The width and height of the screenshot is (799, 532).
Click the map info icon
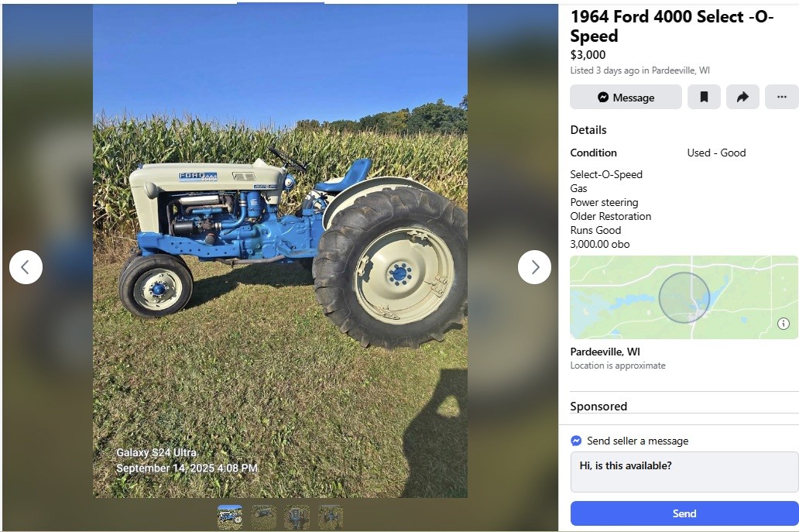coord(784,324)
